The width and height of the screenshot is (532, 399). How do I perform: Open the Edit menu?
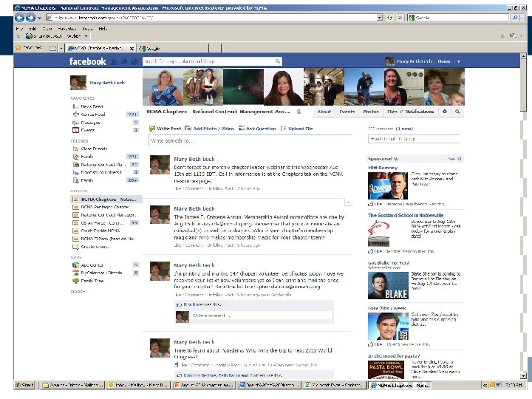point(33,29)
